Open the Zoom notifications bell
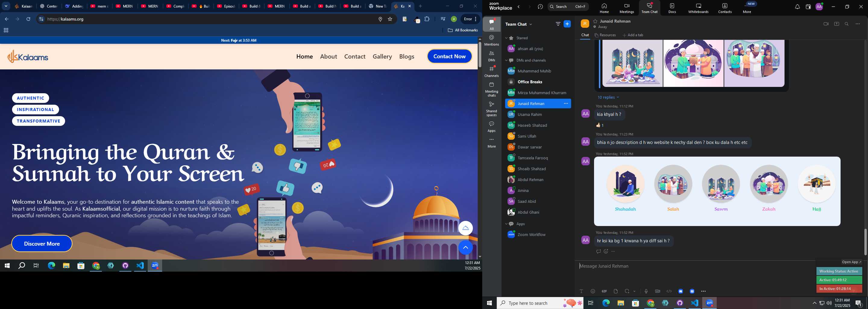Image resolution: width=868 pixels, height=309 pixels. coord(797,7)
